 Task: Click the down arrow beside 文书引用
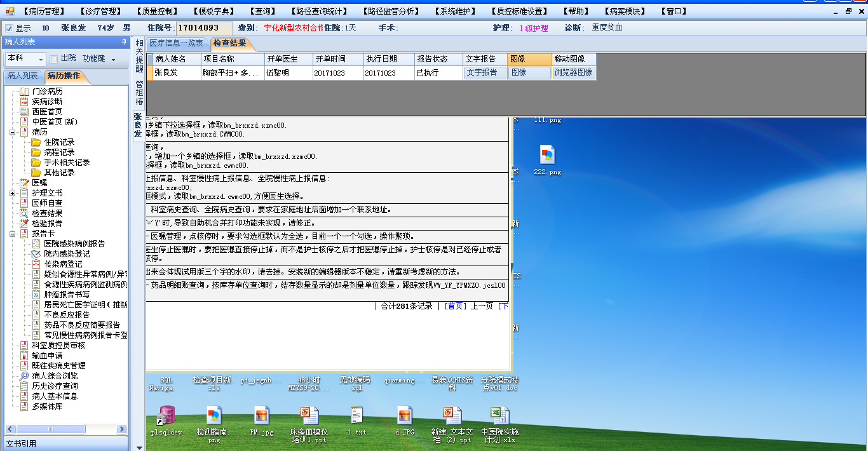pyautogui.click(x=139, y=447)
